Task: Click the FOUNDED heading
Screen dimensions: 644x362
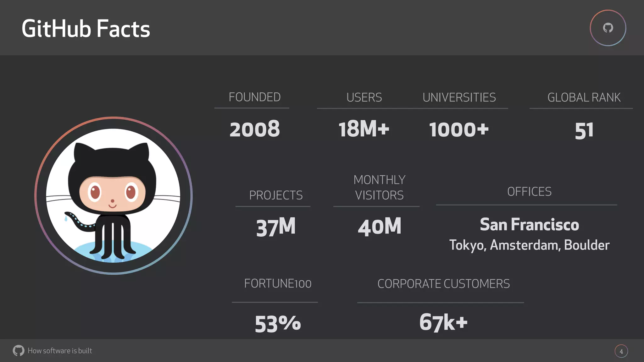Action: [x=255, y=97]
